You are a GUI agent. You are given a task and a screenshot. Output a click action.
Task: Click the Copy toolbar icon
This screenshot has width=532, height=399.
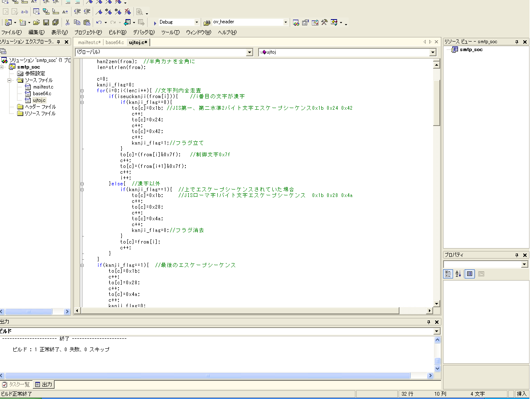tap(77, 22)
